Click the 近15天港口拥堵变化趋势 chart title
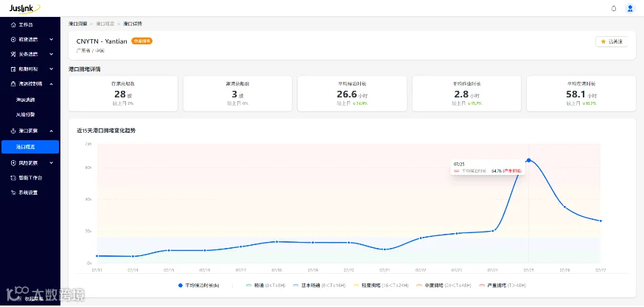 coord(106,131)
